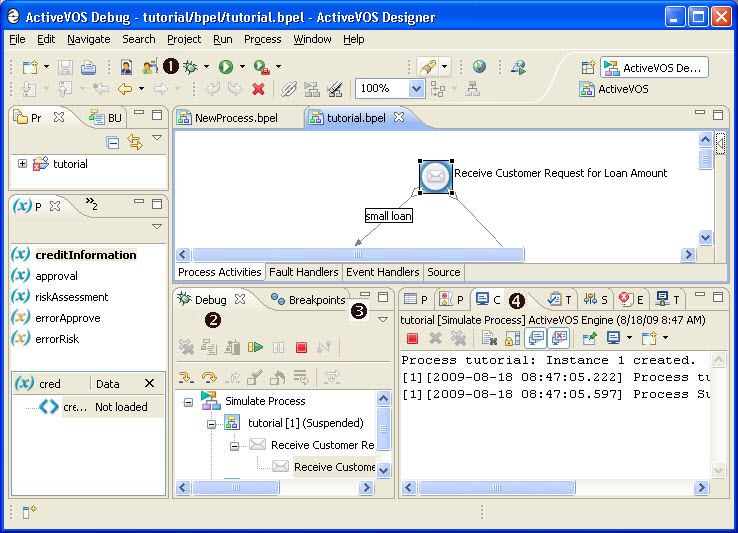Open the Project Explorer view menu triangle

pos(157,138)
